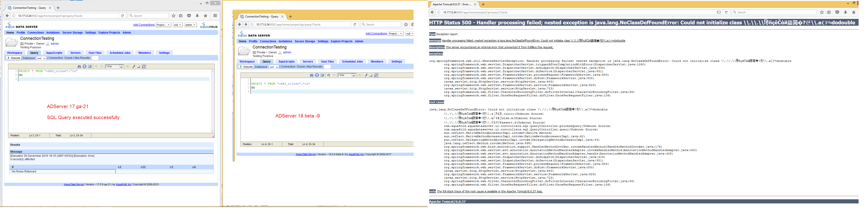Viewport: 868px width, 217px height.
Task: Open downloads arrow in Tomcat error window
Action: 845,12
